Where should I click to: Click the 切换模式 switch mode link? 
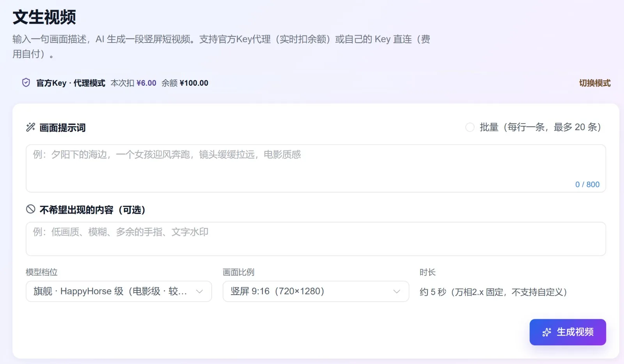(595, 83)
